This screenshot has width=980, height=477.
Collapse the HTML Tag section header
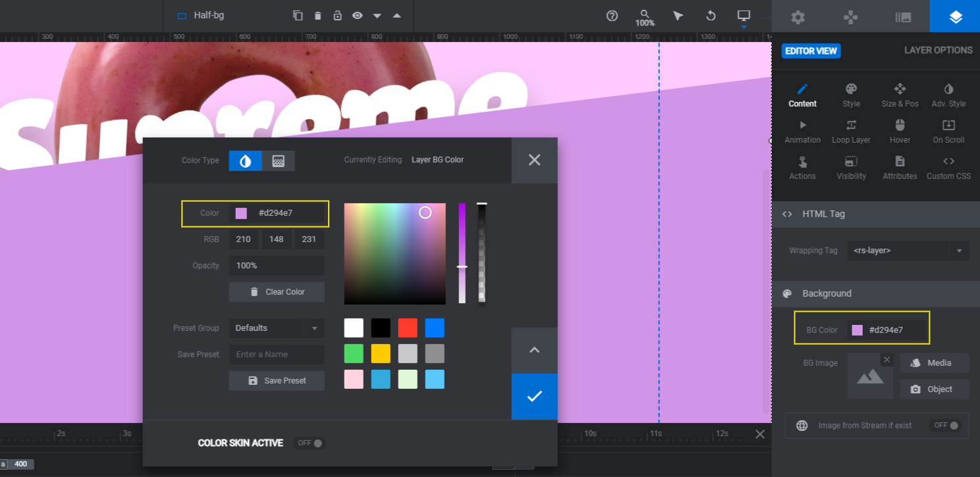tap(876, 214)
